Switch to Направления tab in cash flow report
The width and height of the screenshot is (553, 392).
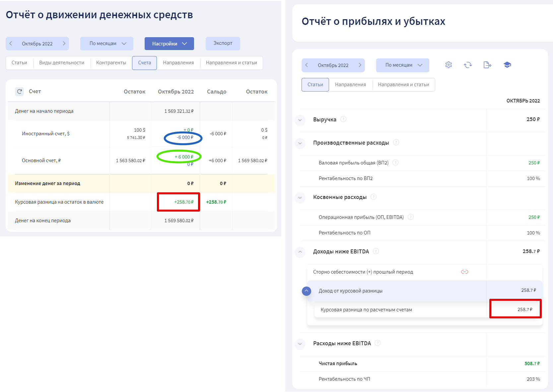(178, 63)
